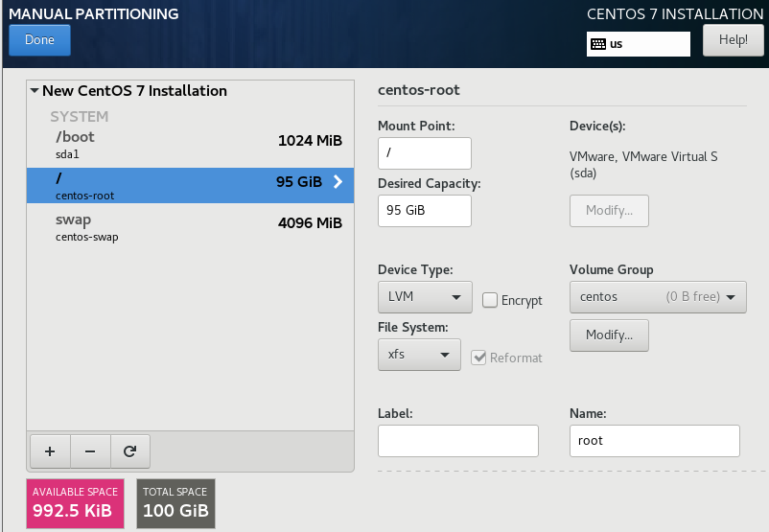This screenshot has height=532, width=769.
Task: Enable the Encrypt checkbox
Action: [x=489, y=300]
